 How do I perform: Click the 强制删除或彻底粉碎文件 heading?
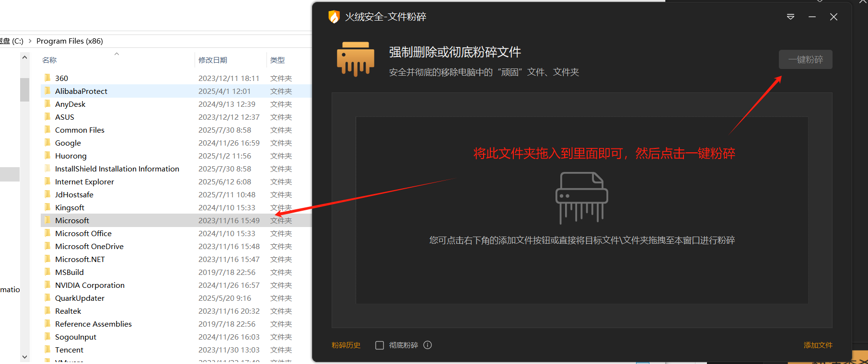pos(455,52)
